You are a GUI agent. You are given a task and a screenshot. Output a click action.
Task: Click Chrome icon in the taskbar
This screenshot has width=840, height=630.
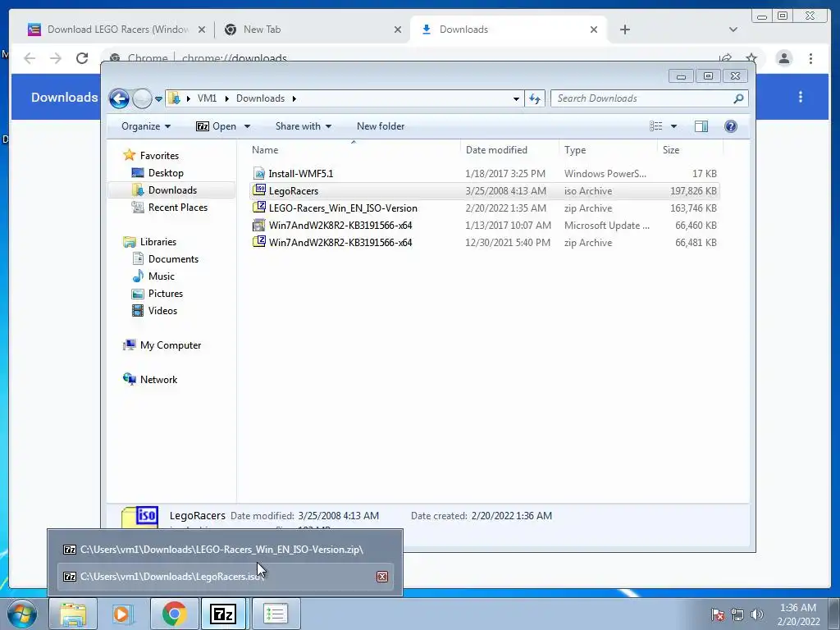174,614
